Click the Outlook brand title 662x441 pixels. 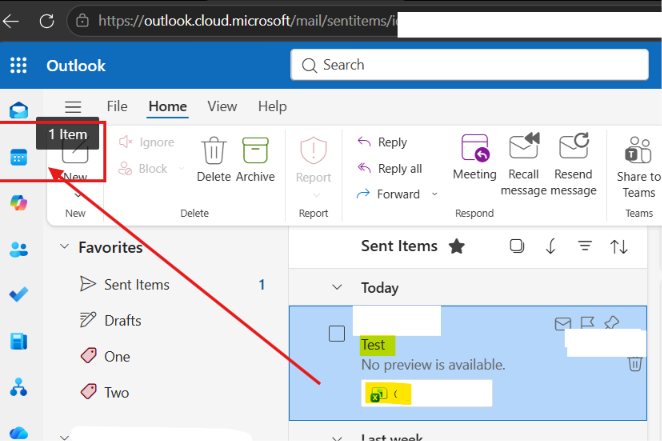tap(76, 66)
